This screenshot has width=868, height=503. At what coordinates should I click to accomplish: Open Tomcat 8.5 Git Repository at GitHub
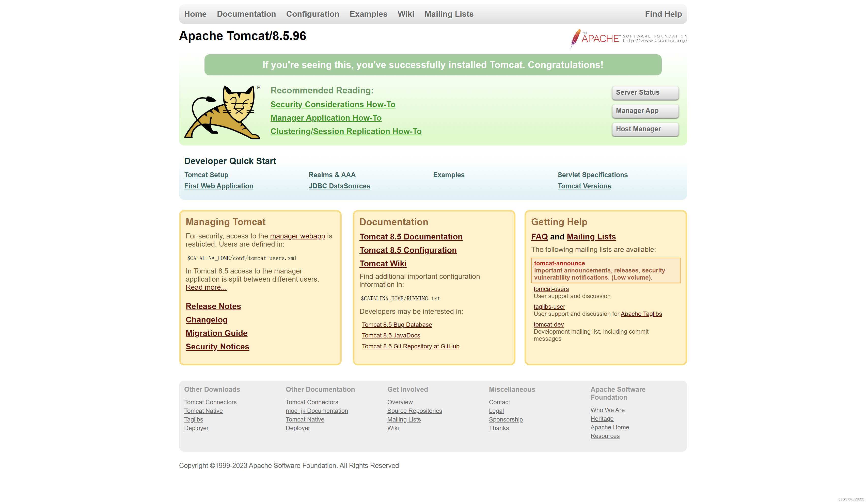[410, 346]
